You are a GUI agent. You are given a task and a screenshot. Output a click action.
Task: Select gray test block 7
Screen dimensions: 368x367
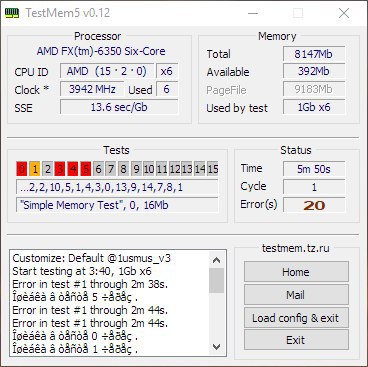click(111, 169)
